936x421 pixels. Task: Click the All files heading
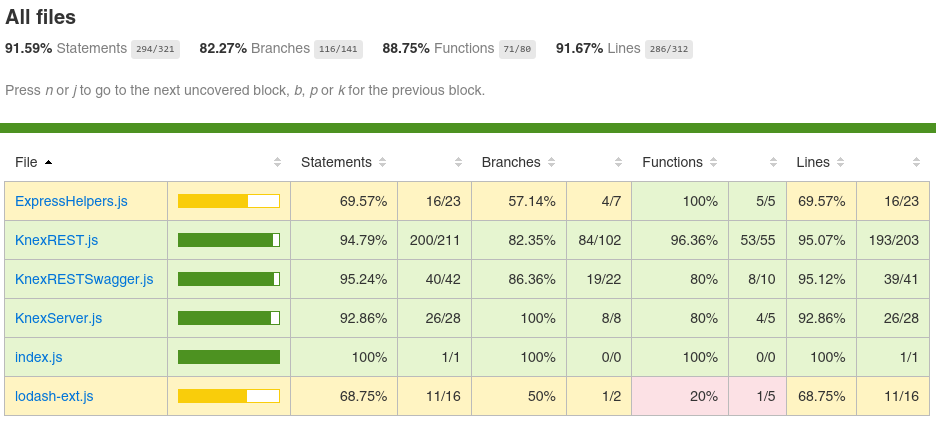click(41, 17)
